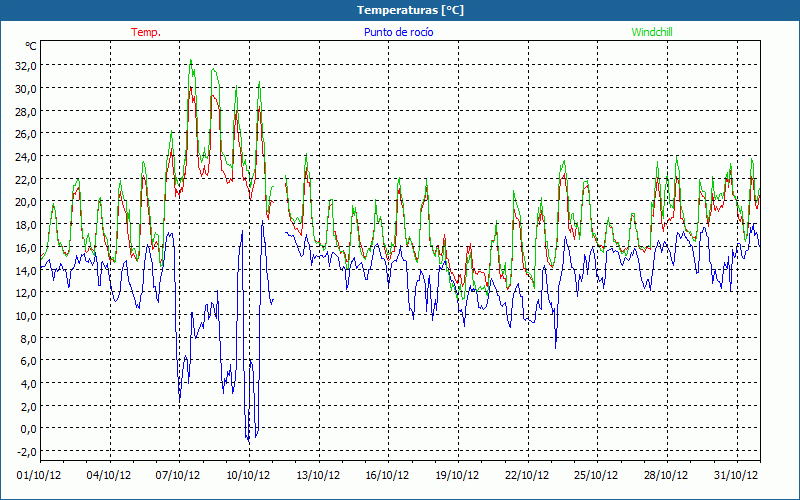Select the 12,0 y-axis value

pos(26,293)
